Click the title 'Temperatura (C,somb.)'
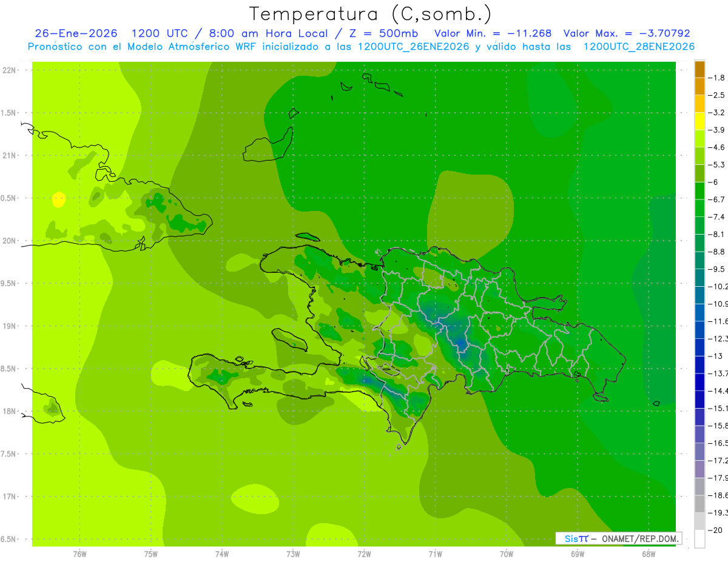Screen dimensions: 728x562 [371, 15]
